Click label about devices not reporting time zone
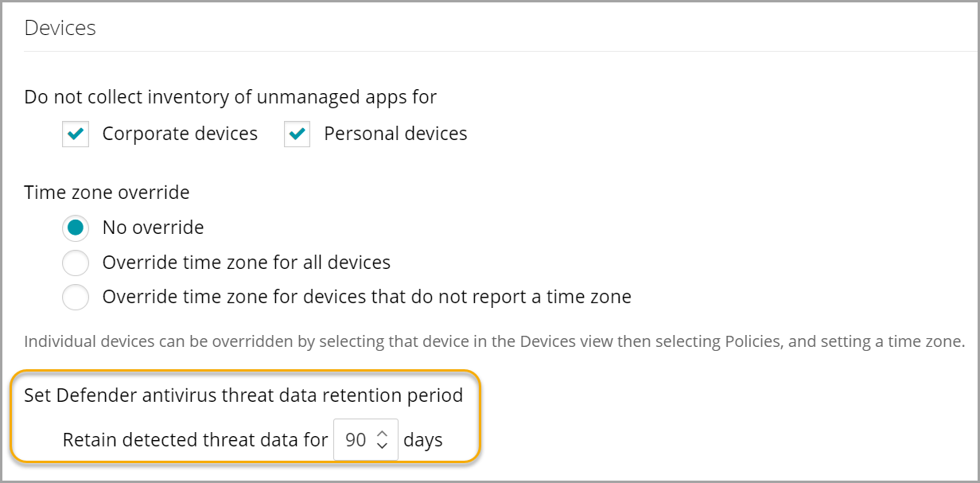980x483 pixels. 367,298
